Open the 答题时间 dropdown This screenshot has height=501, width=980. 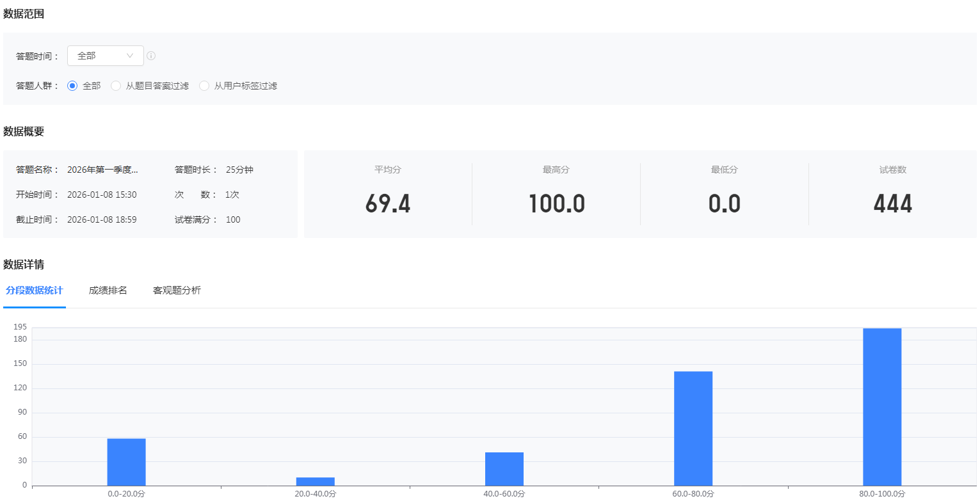click(x=105, y=56)
